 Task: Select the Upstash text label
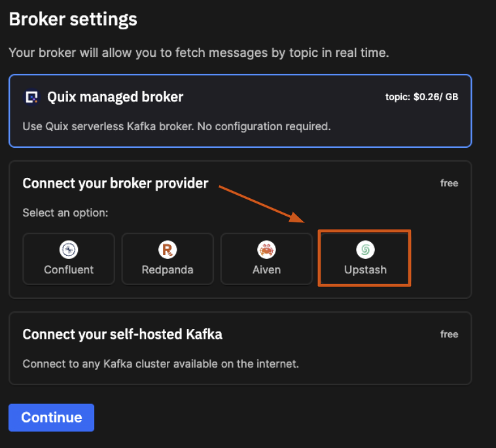(x=365, y=269)
